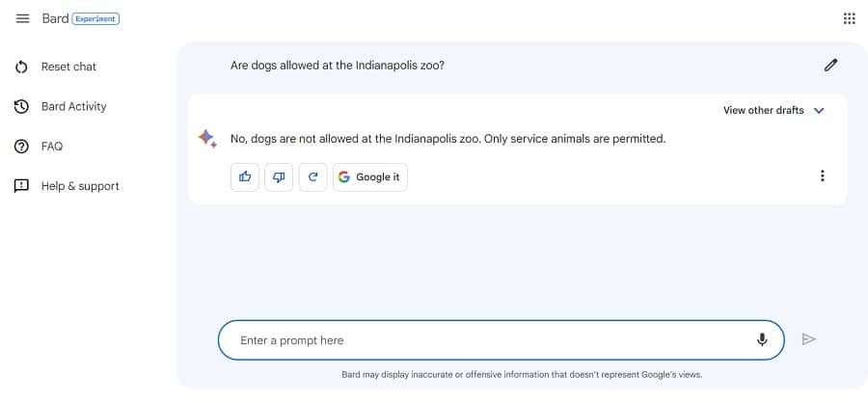Activate microphone voice input
The height and width of the screenshot is (404, 868).
pos(762,339)
